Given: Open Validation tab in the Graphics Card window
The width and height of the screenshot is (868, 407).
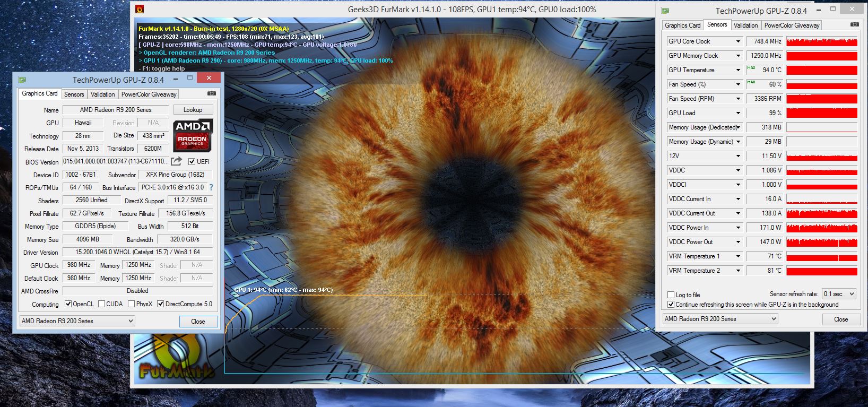Looking at the screenshot, I should click(102, 94).
